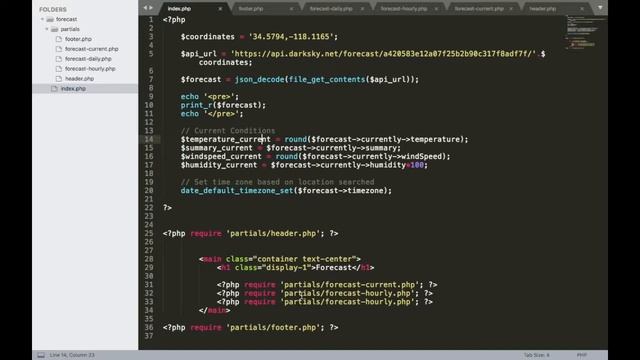Viewport: 640px width, 360px height.
Task: Open the PHP syntax selector in status bar
Action: [582, 355]
